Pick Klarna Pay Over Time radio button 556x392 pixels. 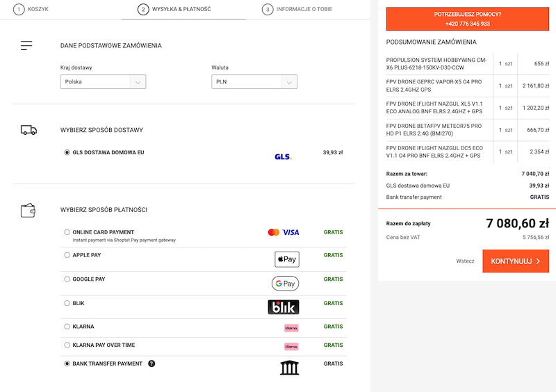point(67,345)
